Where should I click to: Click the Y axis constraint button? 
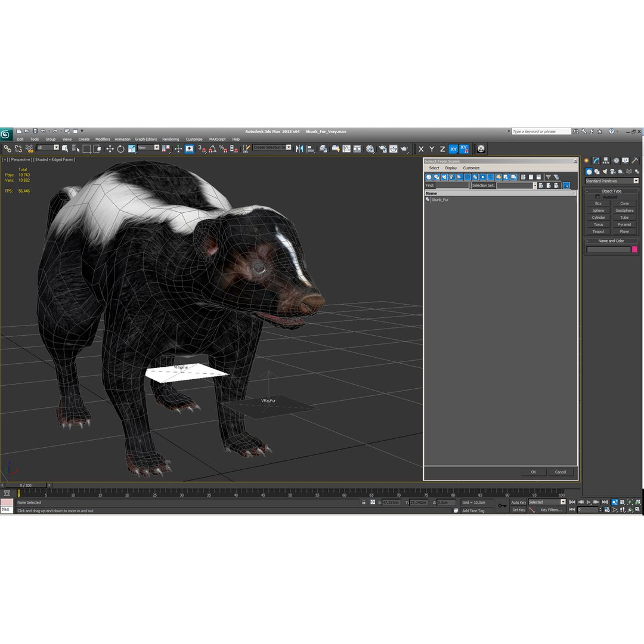point(432,149)
